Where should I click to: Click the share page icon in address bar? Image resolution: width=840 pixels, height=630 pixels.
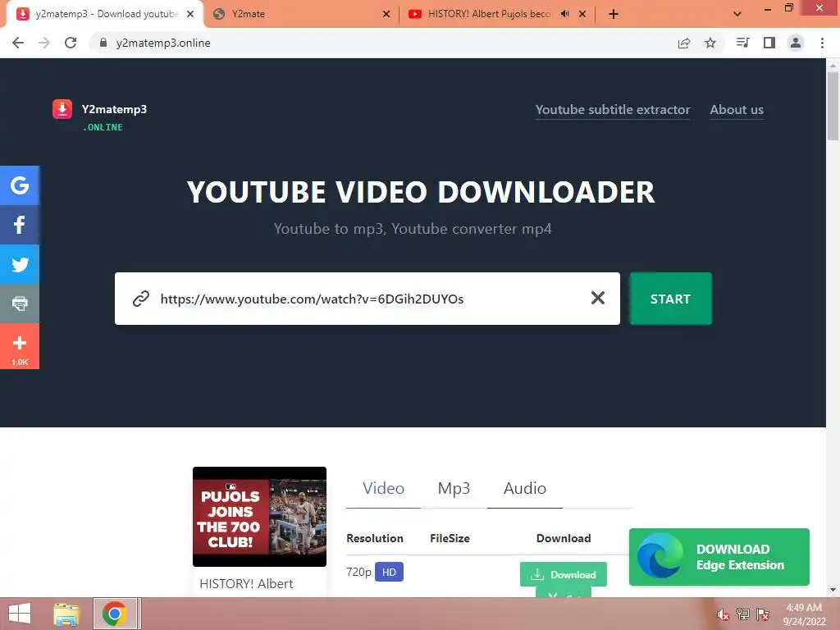pyautogui.click(x=684, y=43)
